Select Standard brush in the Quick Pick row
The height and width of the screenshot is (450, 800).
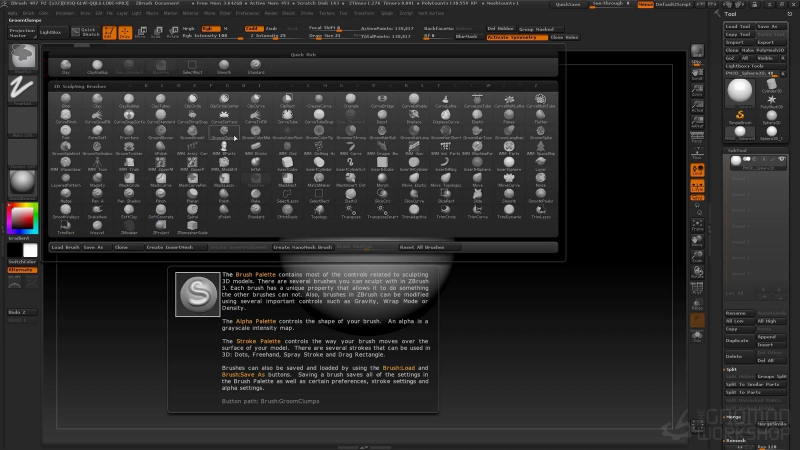(x=256, y=67)
